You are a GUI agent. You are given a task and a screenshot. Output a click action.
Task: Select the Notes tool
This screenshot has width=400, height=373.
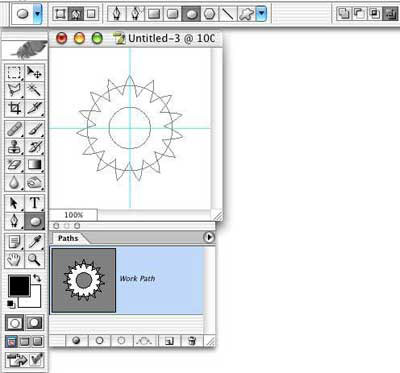pyautogui.click(x=14, y=242)
